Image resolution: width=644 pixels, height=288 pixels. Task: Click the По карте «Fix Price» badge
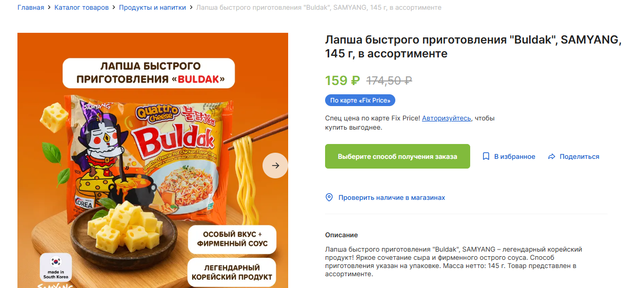[360, 100]
